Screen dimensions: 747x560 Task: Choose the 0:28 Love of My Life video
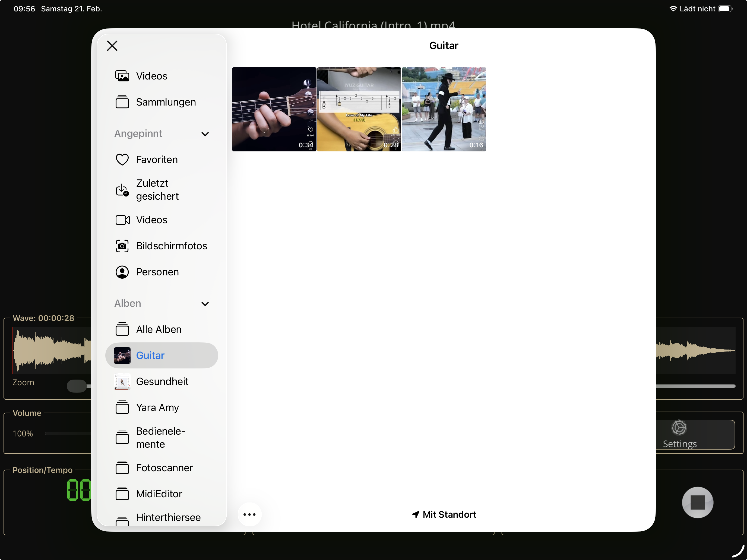point(359,109)
